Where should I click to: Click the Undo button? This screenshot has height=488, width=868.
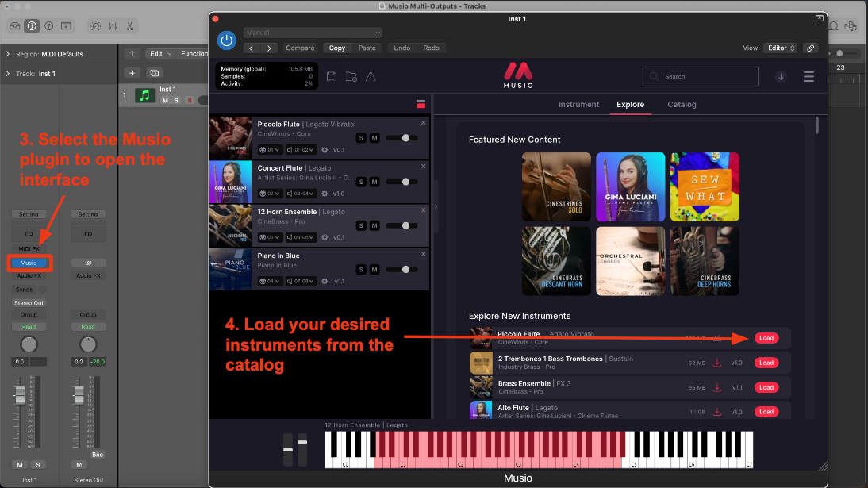click(402, 48)
